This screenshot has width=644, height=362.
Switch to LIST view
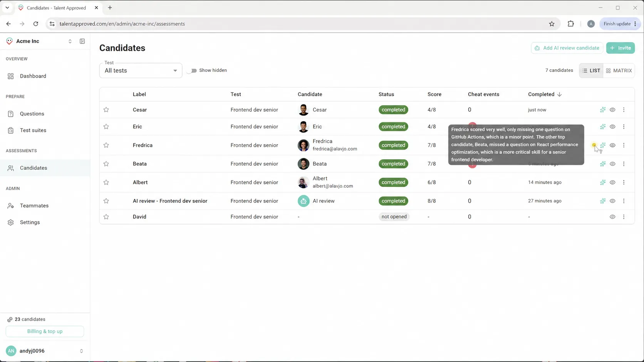pos(591,71)
